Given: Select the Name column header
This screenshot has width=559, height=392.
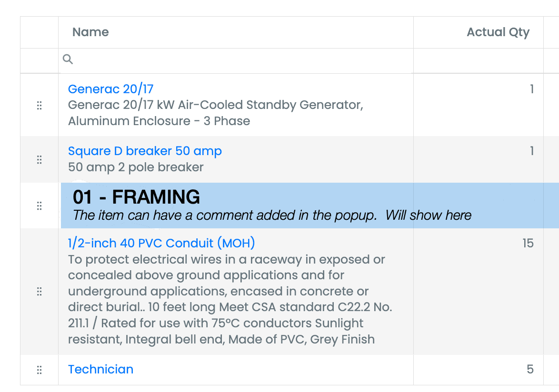Looking at the screenshot, I should coord(90,32).
